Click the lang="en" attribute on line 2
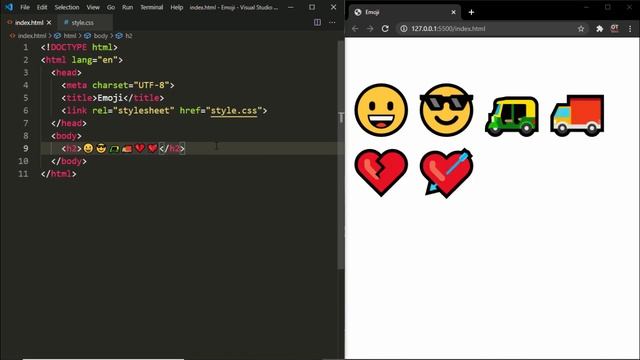The width and height of the screenshot is (640, 360). (x=95, y=60)
